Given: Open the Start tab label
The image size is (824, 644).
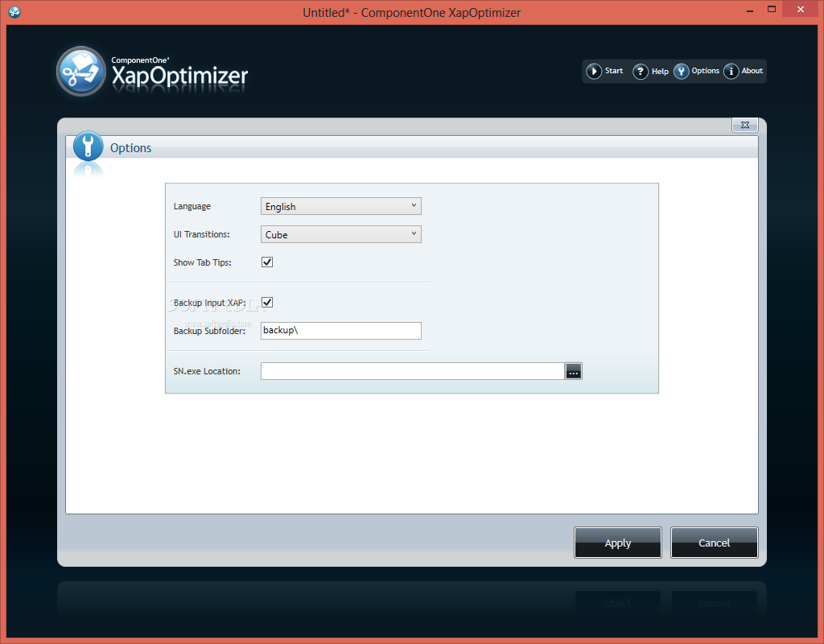Looking at the screenshot, I should coord(614,71).
